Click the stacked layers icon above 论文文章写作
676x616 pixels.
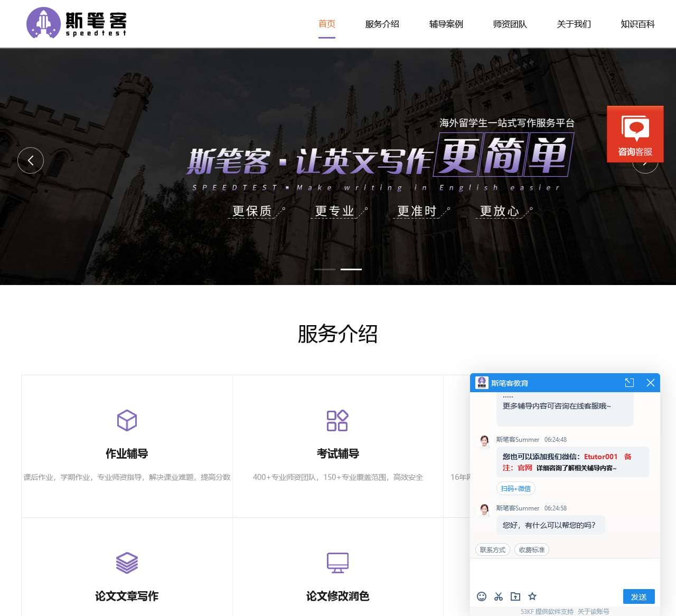(x=126, y=563)
